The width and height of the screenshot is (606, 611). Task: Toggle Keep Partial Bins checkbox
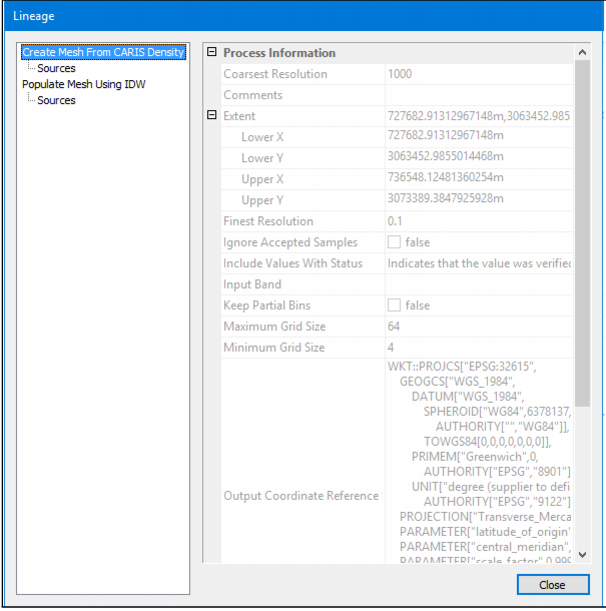pyautogui.click(x=394, y=305)
